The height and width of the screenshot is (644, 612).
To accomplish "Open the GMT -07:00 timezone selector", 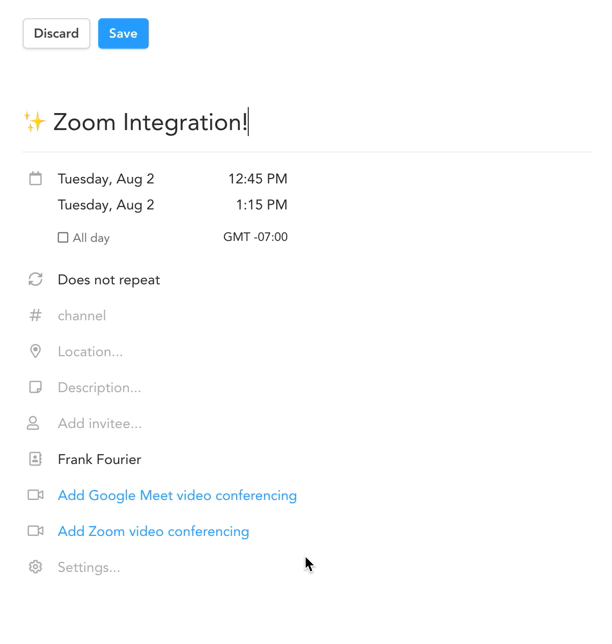I will (x=255, y=237).
